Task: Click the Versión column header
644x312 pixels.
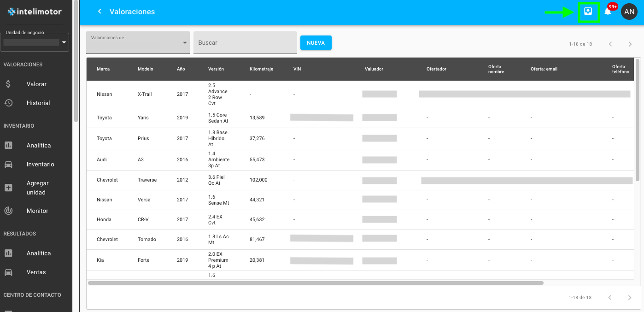Action: [216, 69]
